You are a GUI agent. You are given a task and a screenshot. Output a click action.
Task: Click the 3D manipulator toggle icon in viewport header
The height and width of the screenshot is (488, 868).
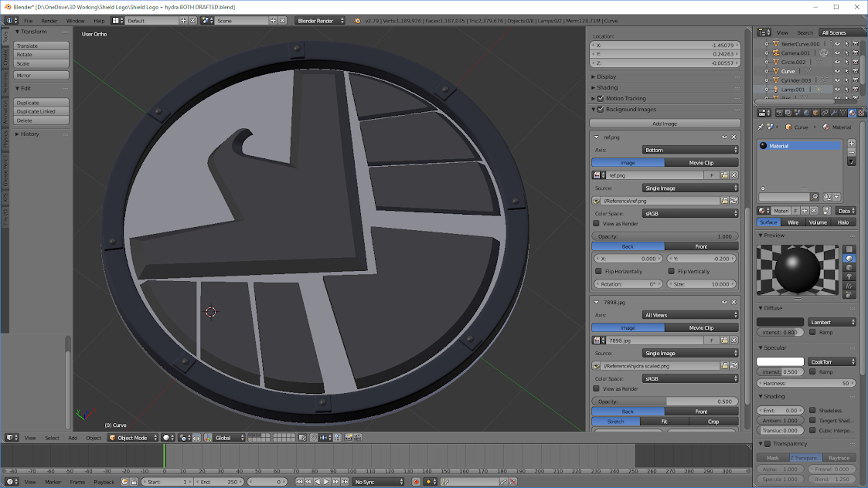[208, 438]
